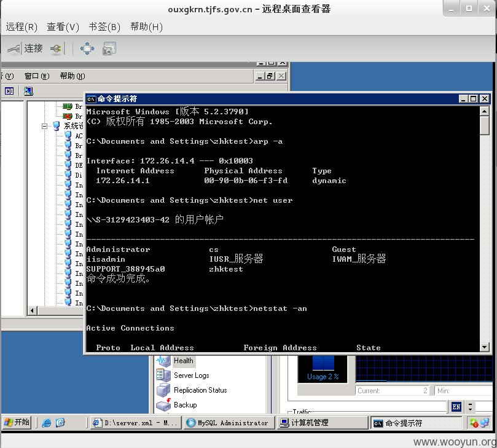Open the 远程(R) menu

[x=22, y=27]
